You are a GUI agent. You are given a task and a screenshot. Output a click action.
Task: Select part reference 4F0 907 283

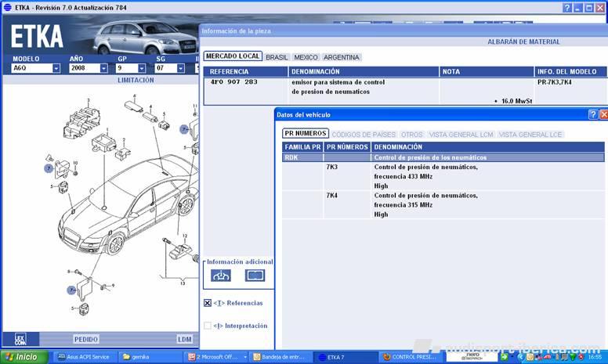pyautogui.click(x=233, y=82)
